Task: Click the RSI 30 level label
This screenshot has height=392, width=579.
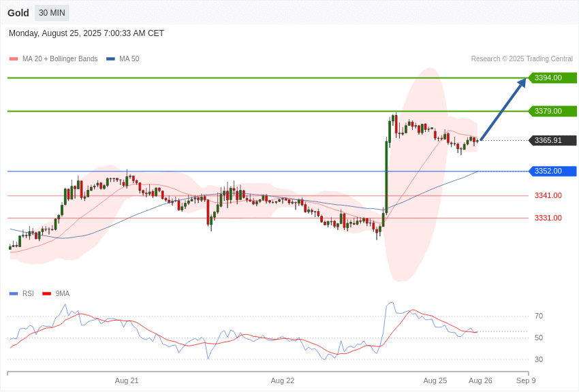Action: pos(539,359)
